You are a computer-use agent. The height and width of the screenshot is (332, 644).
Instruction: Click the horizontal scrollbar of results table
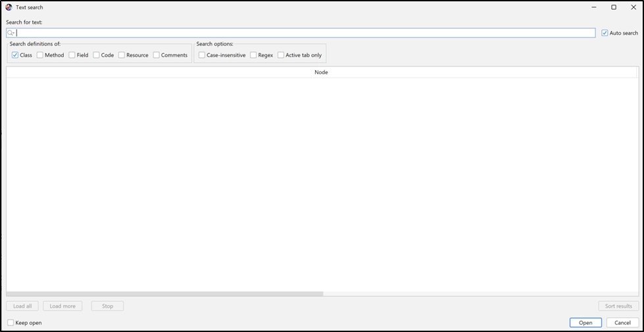pos(164,293)
